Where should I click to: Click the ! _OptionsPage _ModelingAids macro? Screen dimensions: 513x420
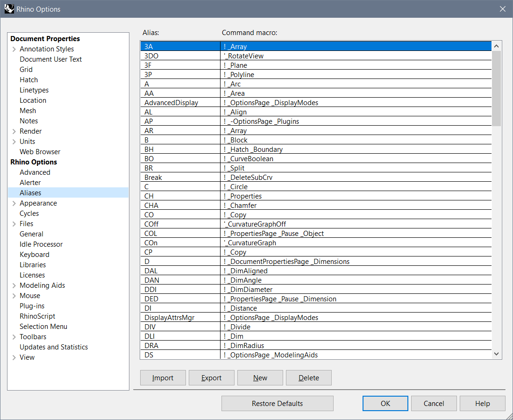[x=356, y=355]
